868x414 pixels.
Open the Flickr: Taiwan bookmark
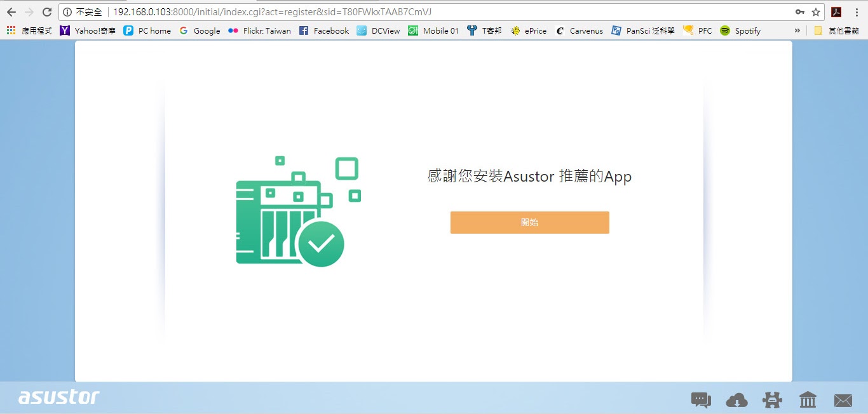tap(259, 30)
